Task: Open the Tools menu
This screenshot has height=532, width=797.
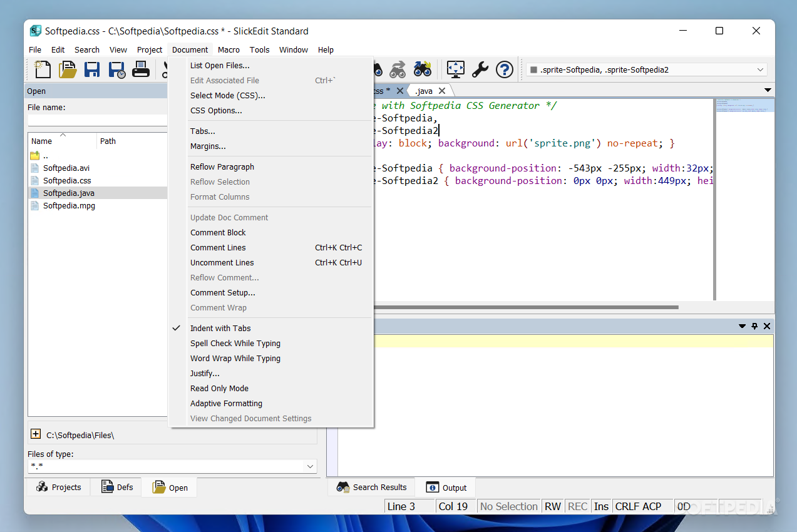Action: (x=259, y=49)
